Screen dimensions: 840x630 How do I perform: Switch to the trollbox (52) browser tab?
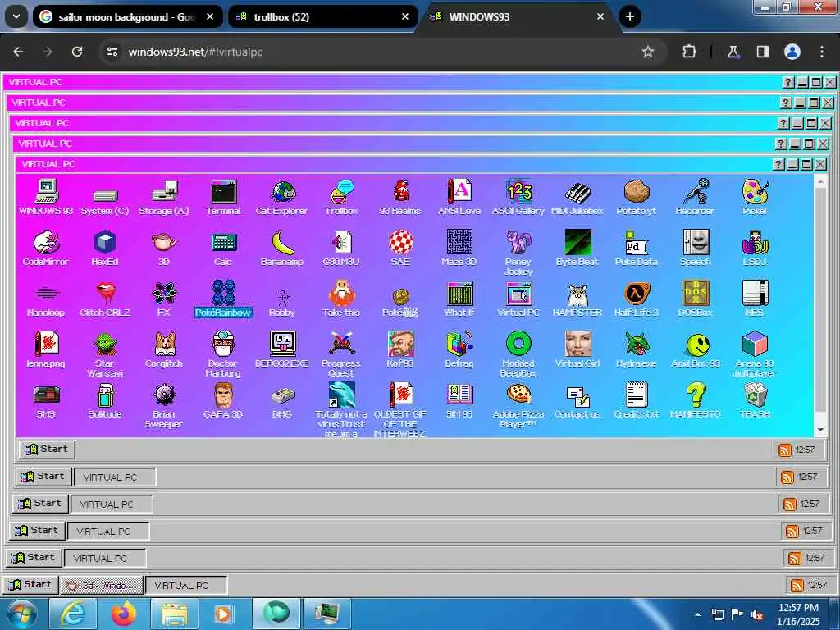[x=323, y=16]
